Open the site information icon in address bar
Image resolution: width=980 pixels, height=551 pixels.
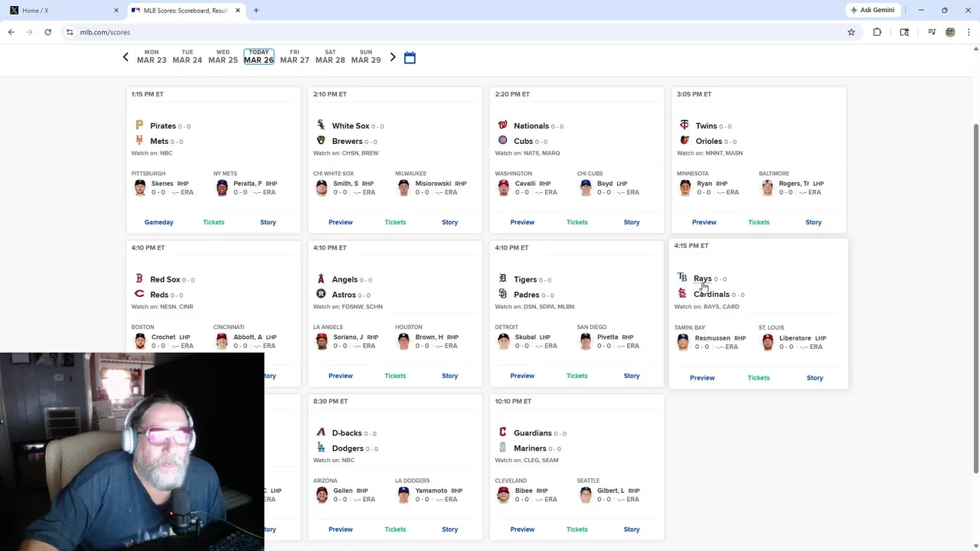click(70, 32)
